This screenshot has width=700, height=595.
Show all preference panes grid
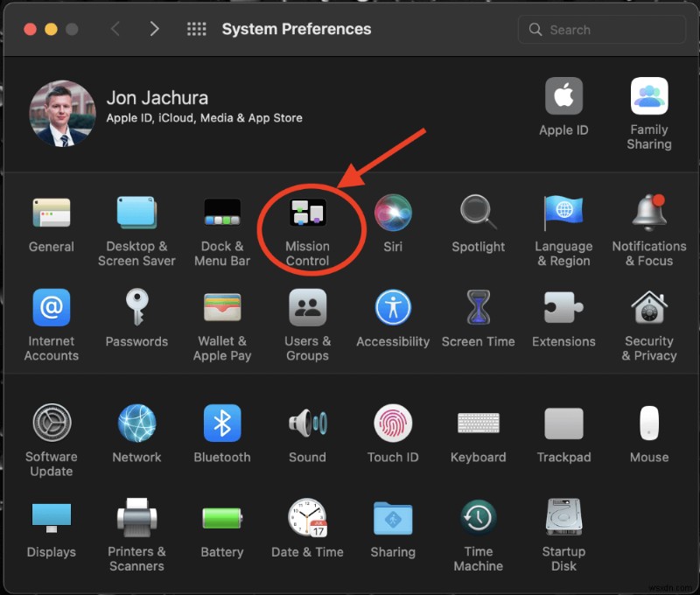[x=196, y=28]
